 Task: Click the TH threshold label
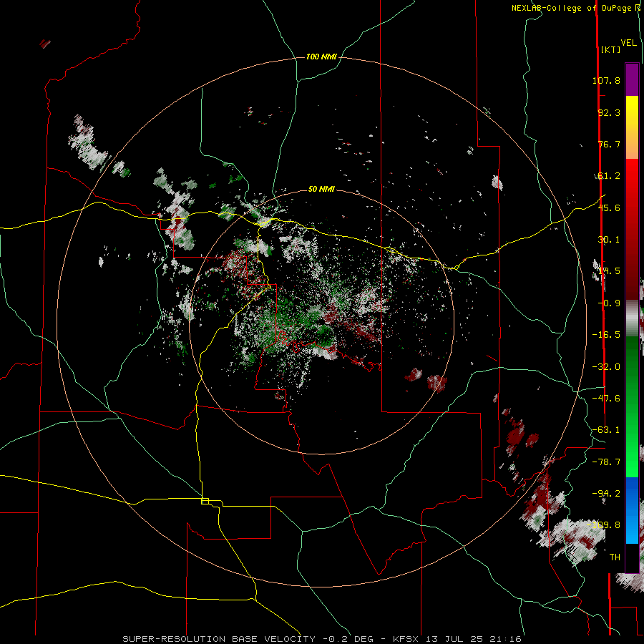(615, 557)
